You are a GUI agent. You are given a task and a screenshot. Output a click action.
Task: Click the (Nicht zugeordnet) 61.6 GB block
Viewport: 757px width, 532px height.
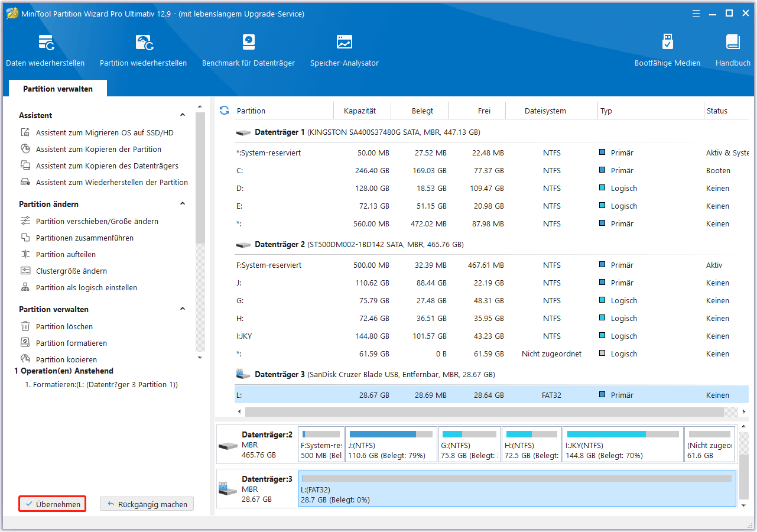[x=709, y=445]
